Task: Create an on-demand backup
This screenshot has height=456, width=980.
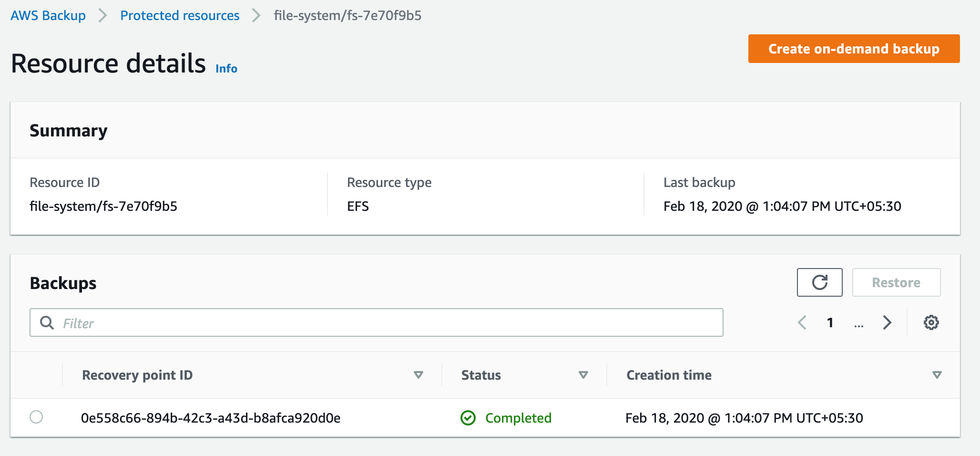Action: [853, 48]
